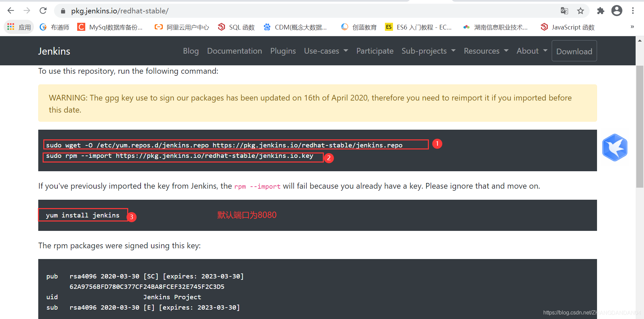
Task: Click the blue bird floating icon
Action: [x=615, y=147]
